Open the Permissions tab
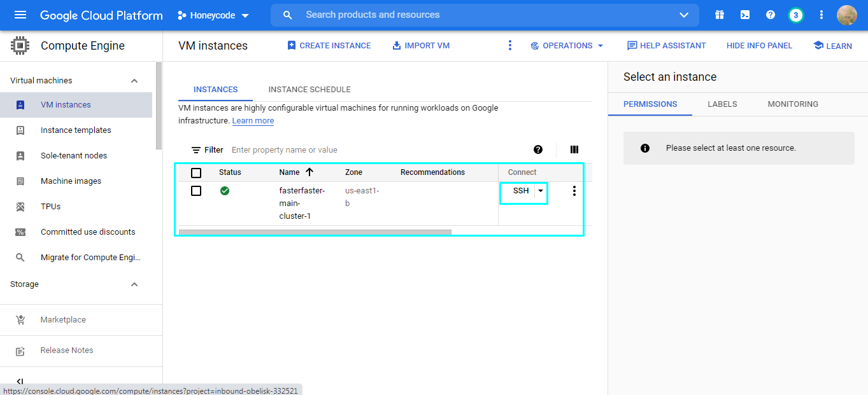The width and height of the screenshot is (868, 395). tap(650, 104)
